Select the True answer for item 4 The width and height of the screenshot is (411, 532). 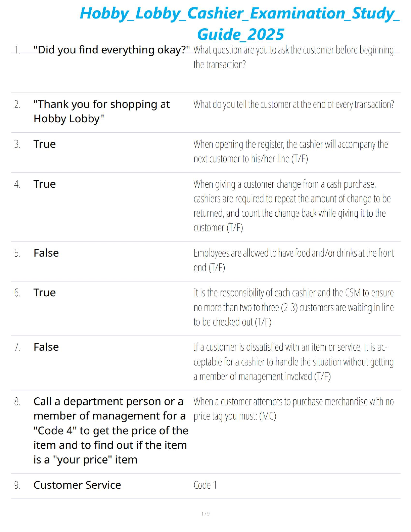coord(45,184)
